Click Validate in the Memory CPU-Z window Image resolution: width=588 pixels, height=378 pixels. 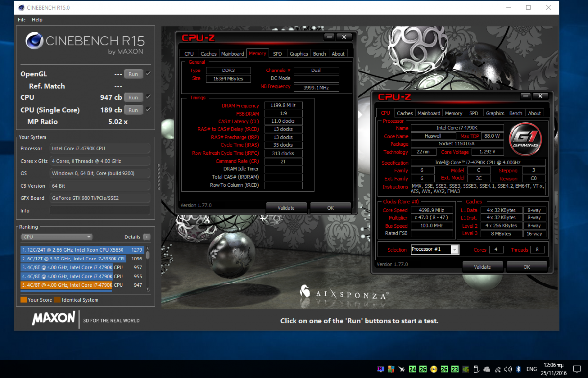click(286, 208)
